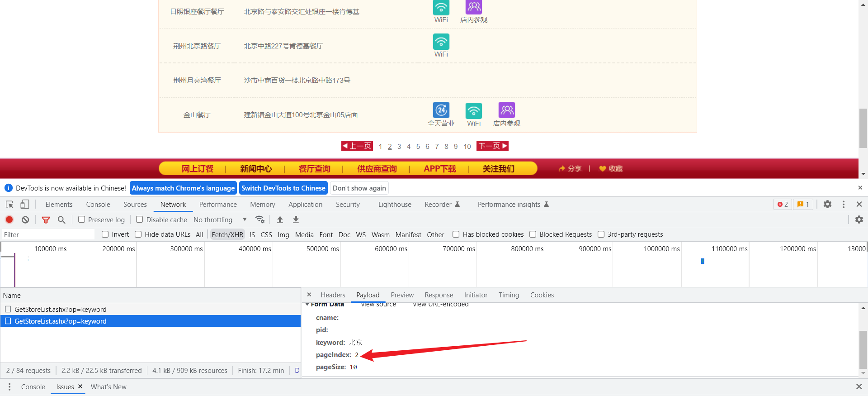This screenshot has height=396, width=868.
Task: Open 餐厅查询 navigation link
Action: click(x=315, y=168)
